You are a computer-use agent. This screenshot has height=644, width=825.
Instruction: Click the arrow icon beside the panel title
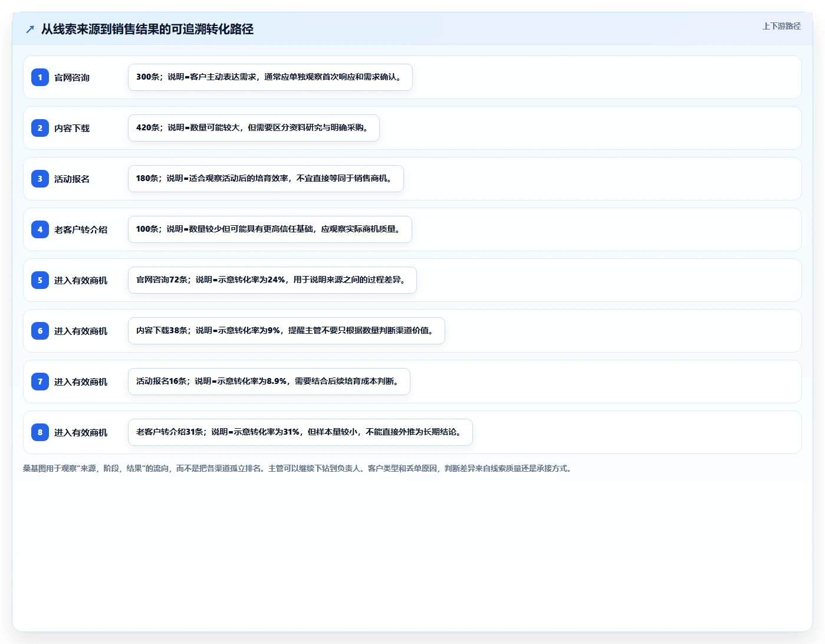coord(30,29)
